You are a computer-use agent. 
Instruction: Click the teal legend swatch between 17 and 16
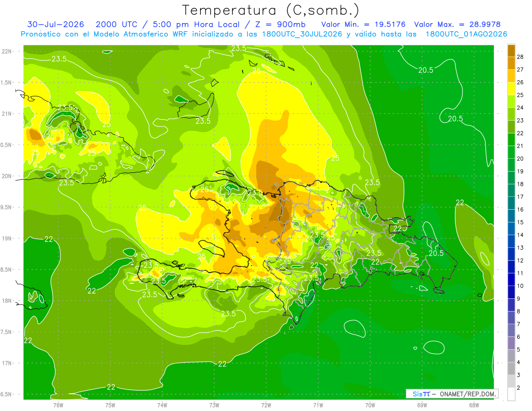[511, 203]
